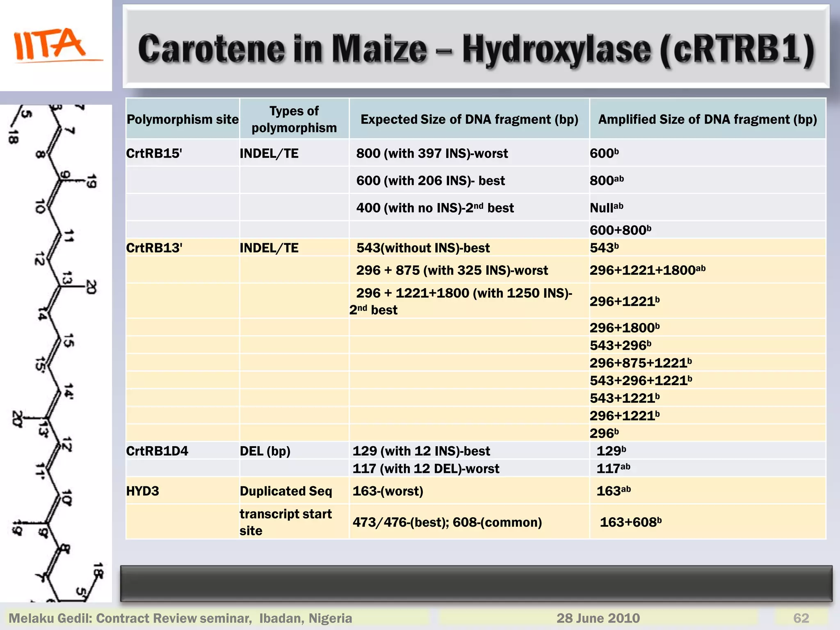Click the amplified size '129b' cell
840x630 pixels.
coord(708,451)
